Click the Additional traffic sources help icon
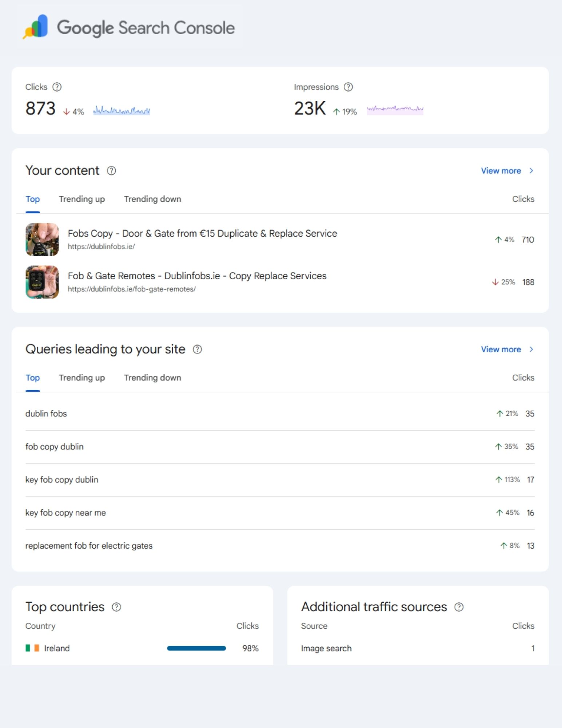Screen dimensions: 562x728 pos(459,606)
